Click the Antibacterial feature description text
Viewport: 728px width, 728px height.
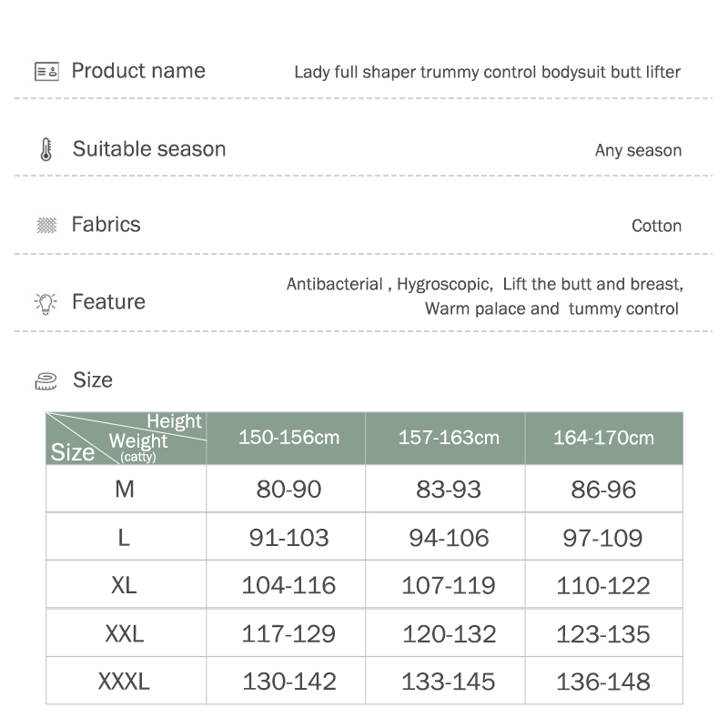(x=484, y=297)
